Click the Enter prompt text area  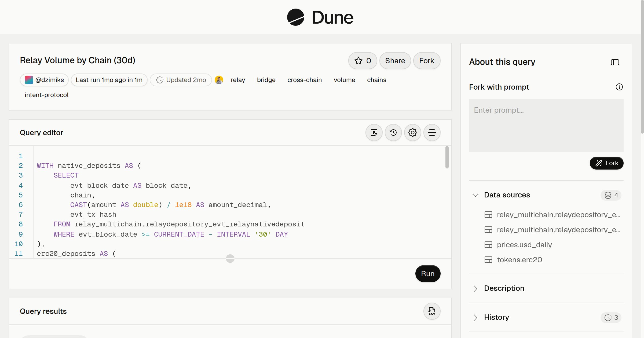coord(546,126)
